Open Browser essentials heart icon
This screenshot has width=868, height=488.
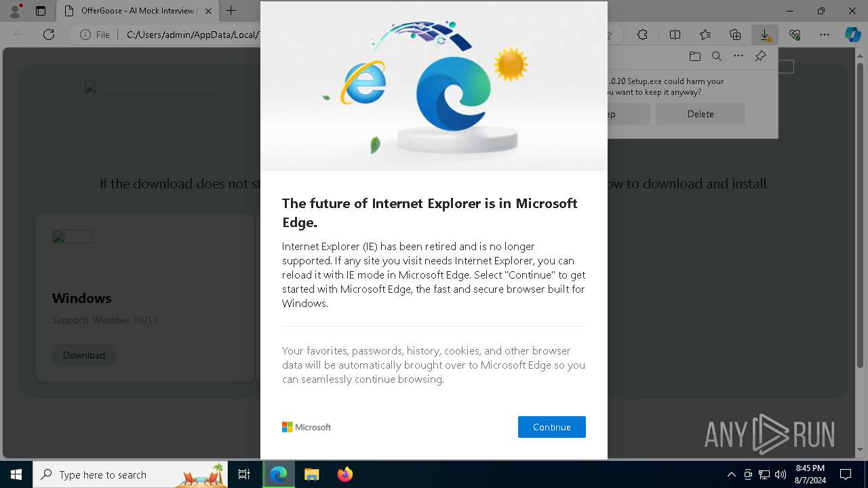[795, 35]
